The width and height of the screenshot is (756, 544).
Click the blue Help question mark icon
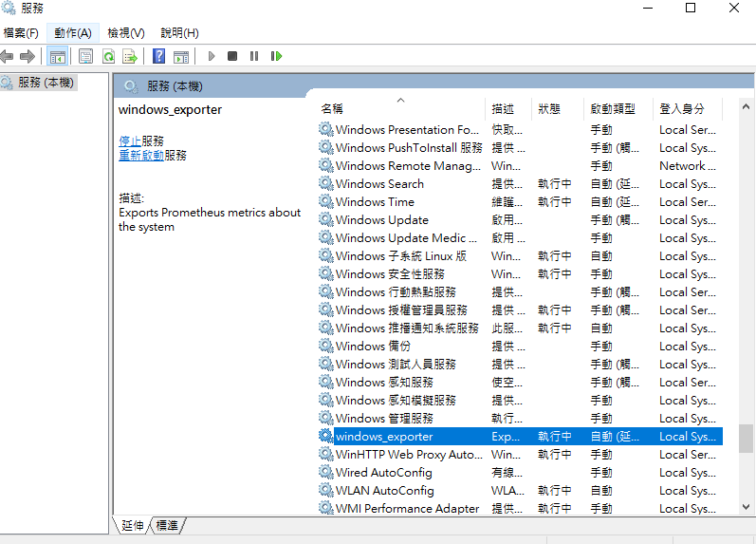[x=159, y=57]
